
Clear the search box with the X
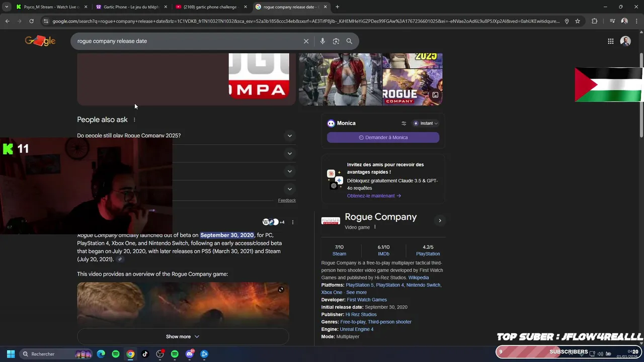[x=306, y=41]
